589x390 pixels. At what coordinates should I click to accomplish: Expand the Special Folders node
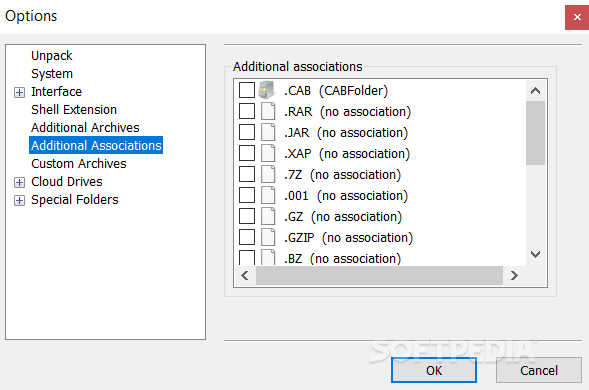pos(19,200)
